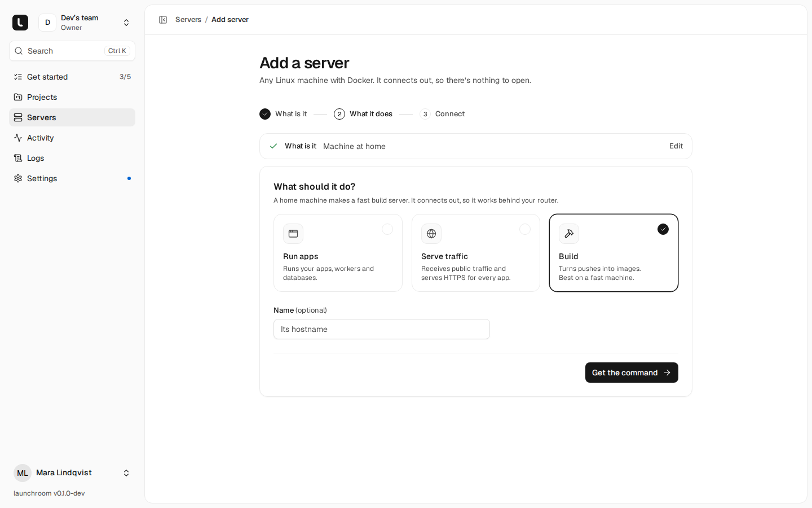Click the Name (optional) label
Image resolution: width=812 pixels, height=508 pixels.
click(x=300, y=310)
